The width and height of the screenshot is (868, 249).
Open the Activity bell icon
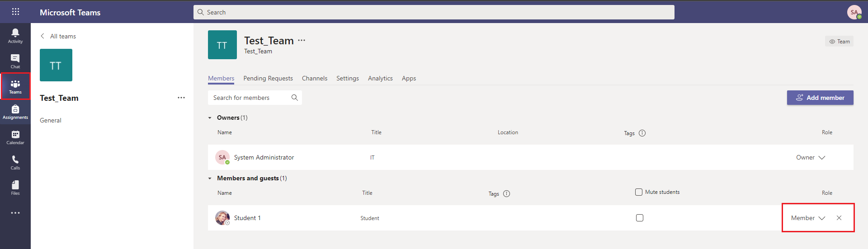pyautogui.click(x=15, y=36)
